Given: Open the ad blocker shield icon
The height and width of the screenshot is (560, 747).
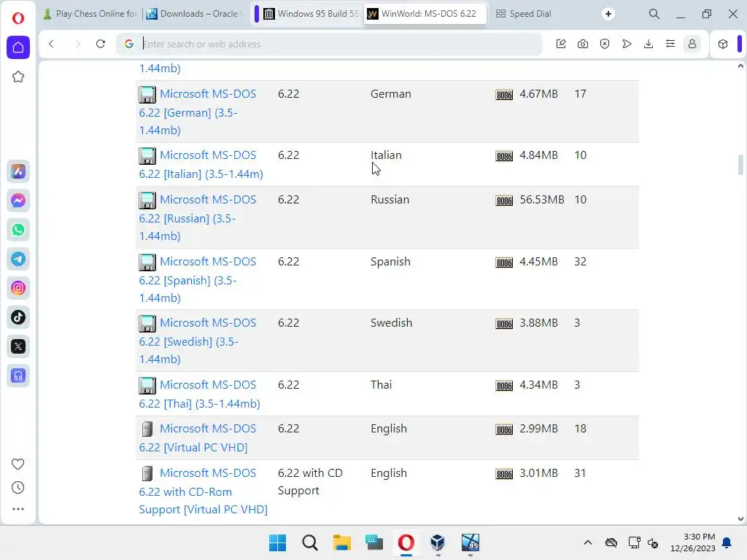Looking at the screenshot, I should (x=605, y=44).
